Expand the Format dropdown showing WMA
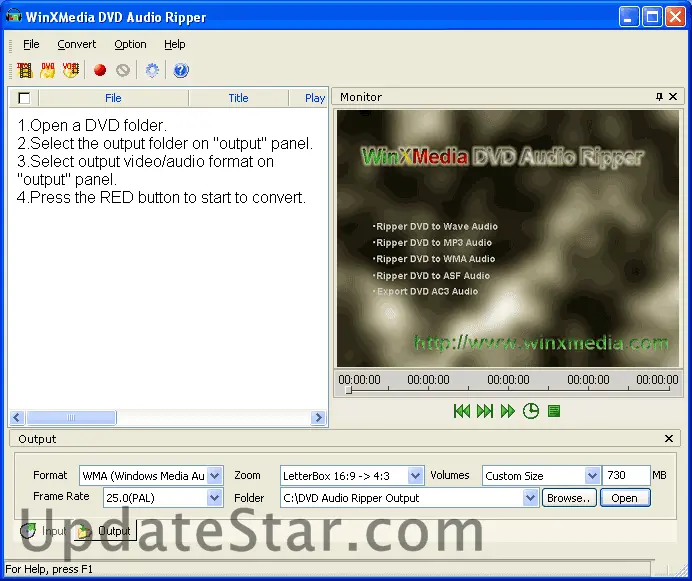Viewport: 692px width, 581px height. [x=214, y=476]
